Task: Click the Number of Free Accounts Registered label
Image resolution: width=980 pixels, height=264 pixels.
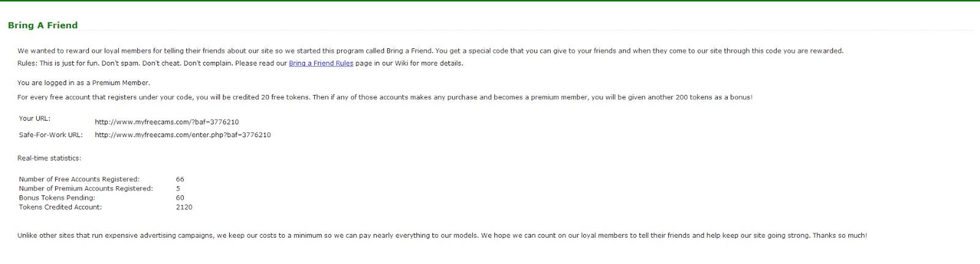Action: (x=79, y=179)
